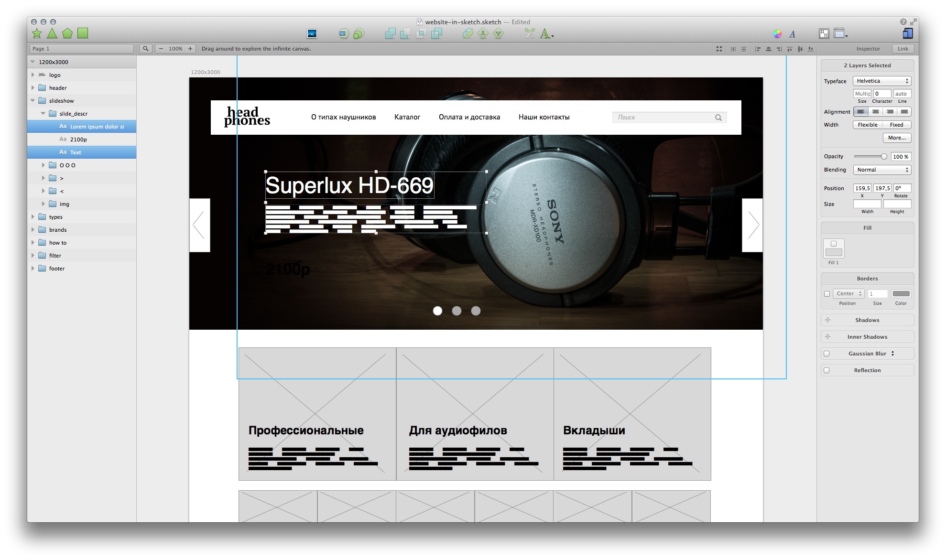Expand the header layer group
The image size is (946, 560).
(33, 88)
